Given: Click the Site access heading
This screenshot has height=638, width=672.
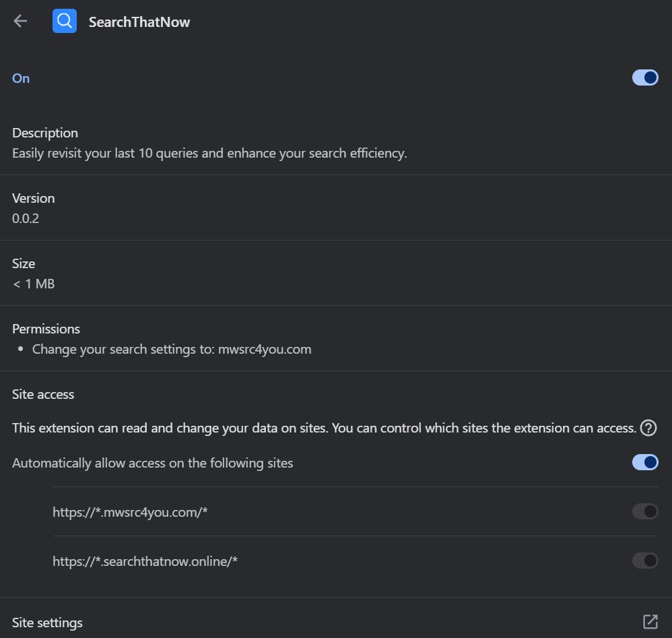Looking at the screenshot, I should 43,394.
